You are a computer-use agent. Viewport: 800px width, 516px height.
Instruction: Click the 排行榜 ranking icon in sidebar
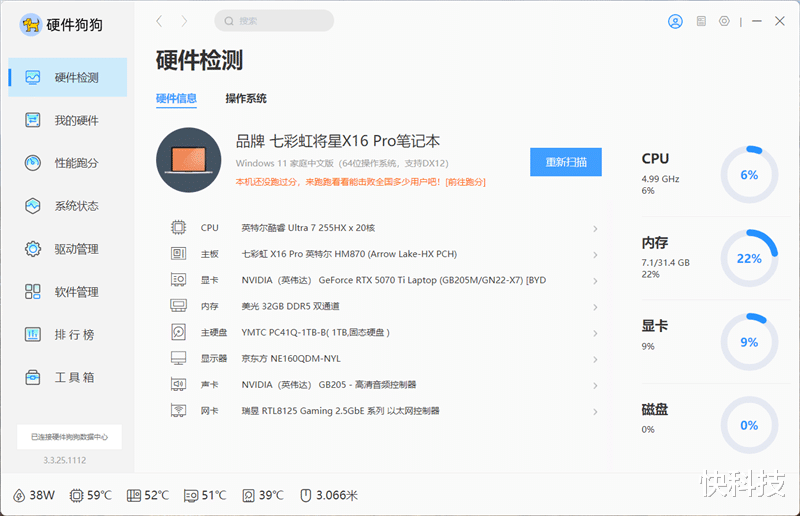tap(33, 335)
